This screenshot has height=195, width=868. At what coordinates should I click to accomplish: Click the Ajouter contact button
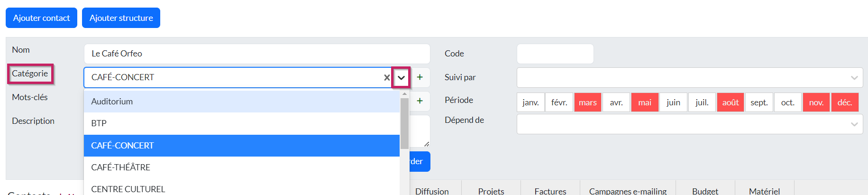41,18
